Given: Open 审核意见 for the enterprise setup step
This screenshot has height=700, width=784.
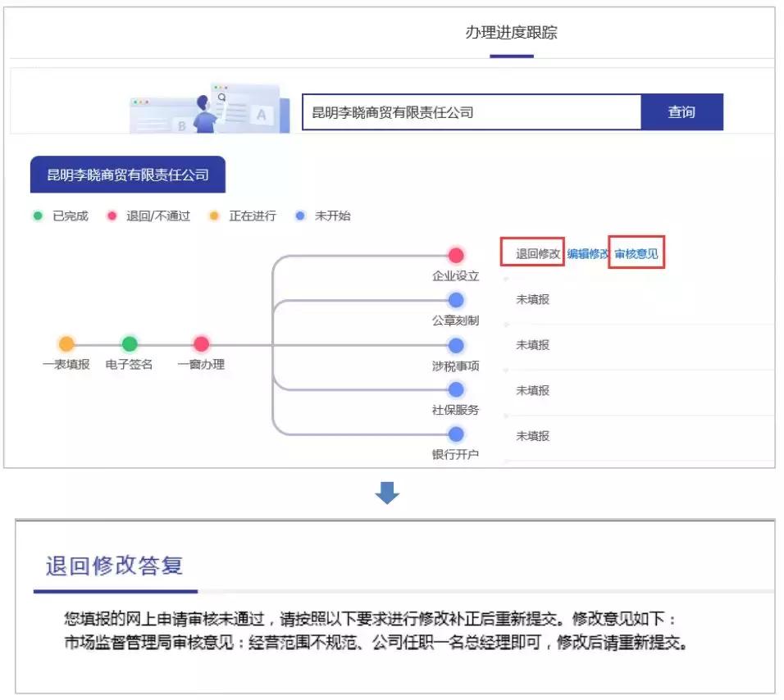Looking at the screenshot, I should (x=637, y=253).
